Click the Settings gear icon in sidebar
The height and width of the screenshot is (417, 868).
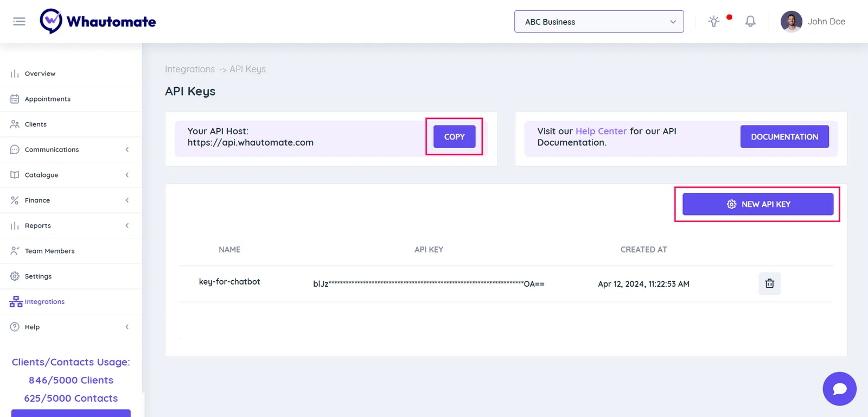[15, 276]
